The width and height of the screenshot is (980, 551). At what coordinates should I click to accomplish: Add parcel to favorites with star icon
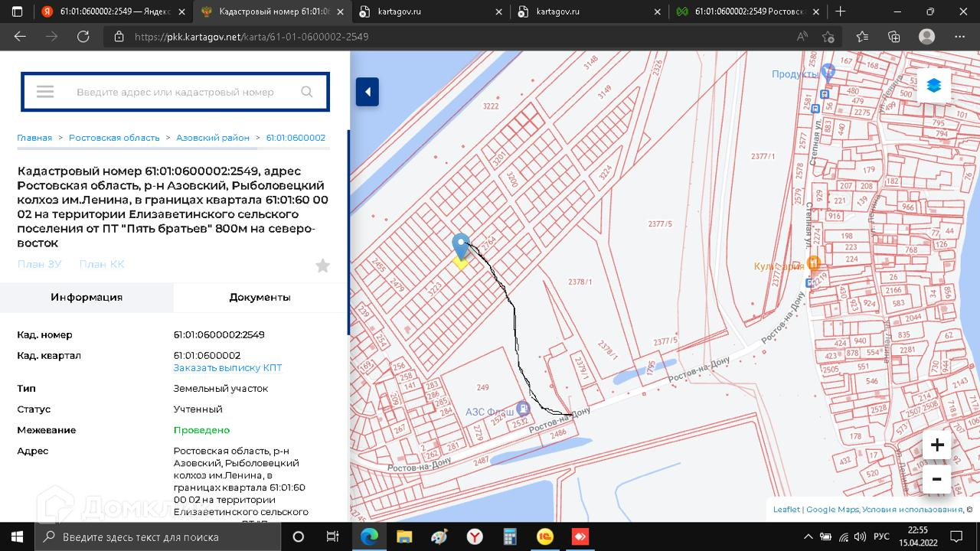tap(322, 266)
